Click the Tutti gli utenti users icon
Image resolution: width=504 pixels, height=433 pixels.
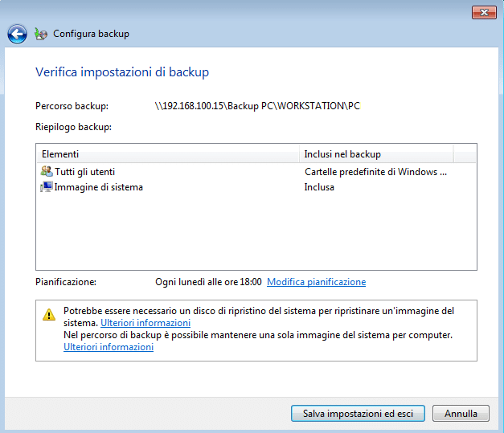coord(47,171)
